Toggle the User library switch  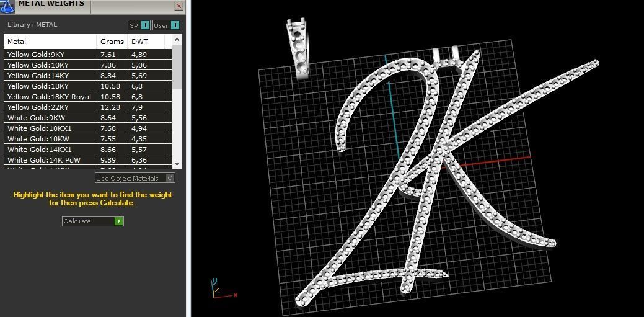tap(166, 25)
